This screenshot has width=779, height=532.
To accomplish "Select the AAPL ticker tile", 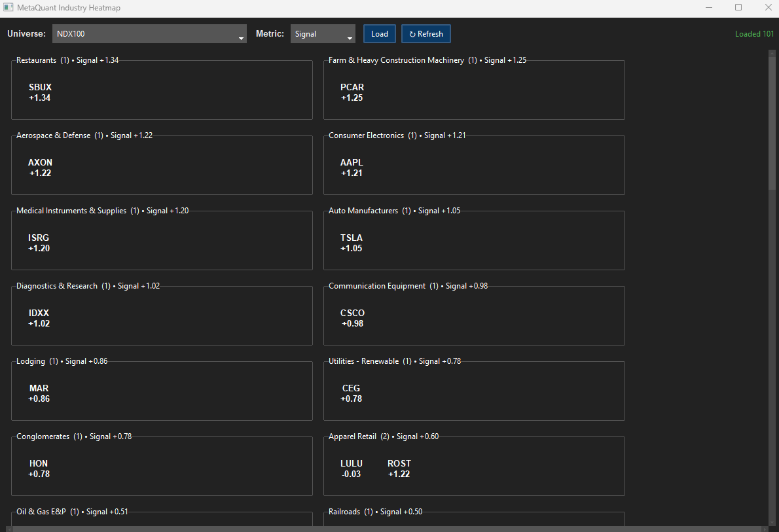I will pyautogui.click(x=352, y=168).
